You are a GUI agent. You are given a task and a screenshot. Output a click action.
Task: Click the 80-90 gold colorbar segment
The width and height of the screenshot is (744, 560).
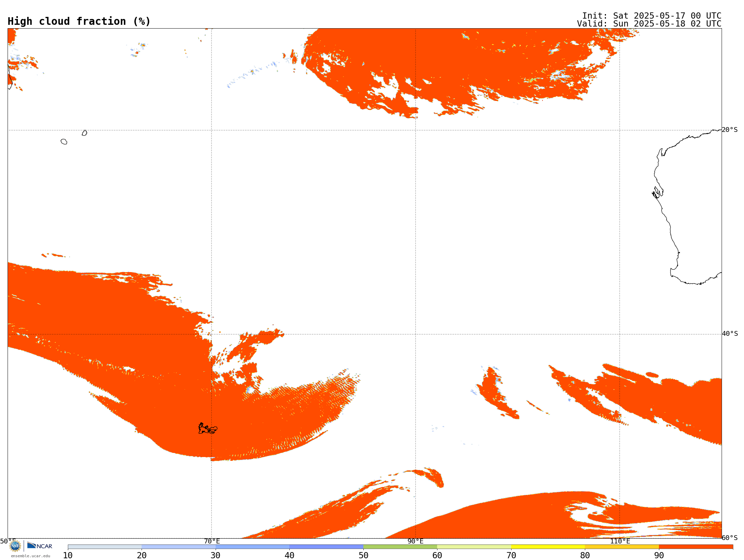pyautogui.click(x=622, y=547)
